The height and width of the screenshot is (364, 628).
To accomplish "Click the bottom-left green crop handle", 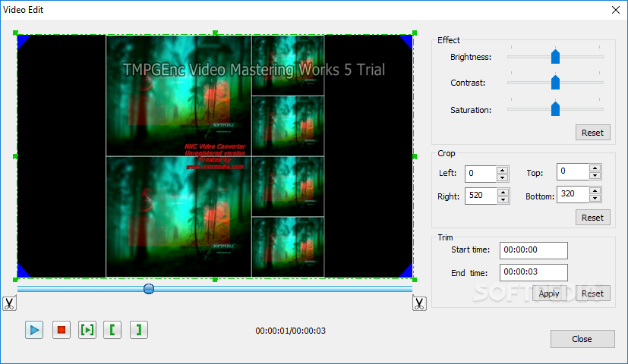I will [x=15, y=280].
